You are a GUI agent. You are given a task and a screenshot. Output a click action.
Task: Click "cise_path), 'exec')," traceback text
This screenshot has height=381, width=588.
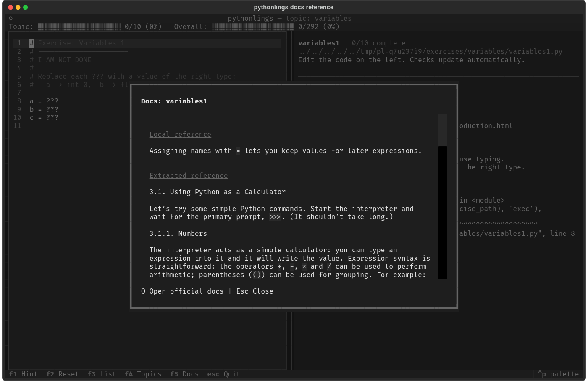coord(500,209)
